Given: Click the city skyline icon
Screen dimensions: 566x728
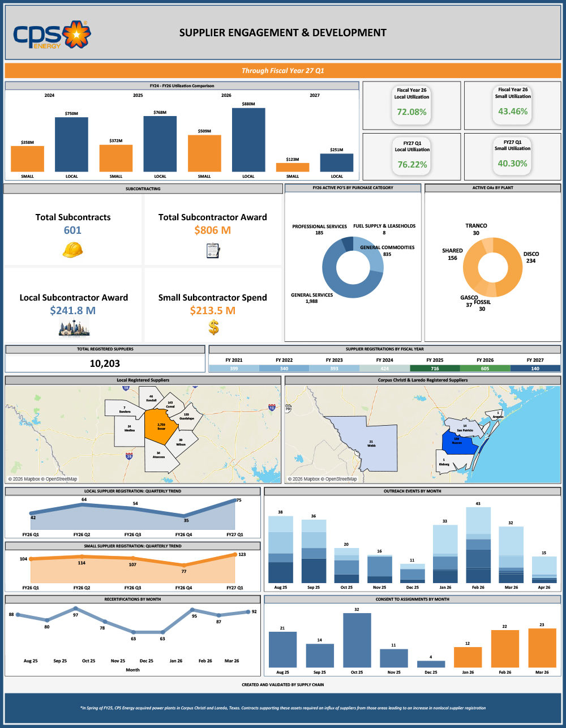Looking at the screenshot, I should pos(74,327).
